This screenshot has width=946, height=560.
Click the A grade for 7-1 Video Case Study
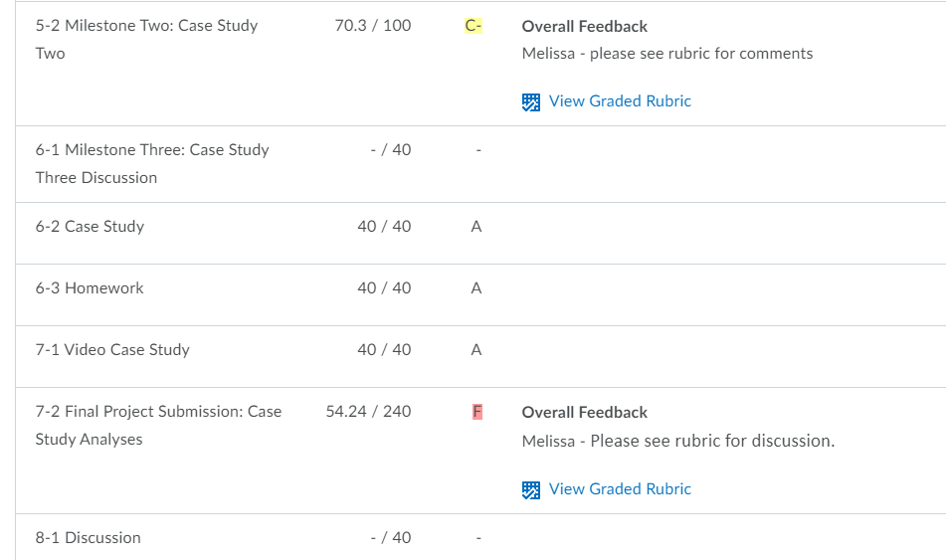pos(476,349)
